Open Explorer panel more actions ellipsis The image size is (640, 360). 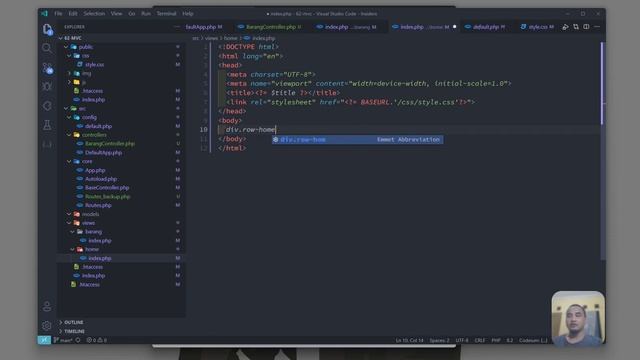point(177,27)
